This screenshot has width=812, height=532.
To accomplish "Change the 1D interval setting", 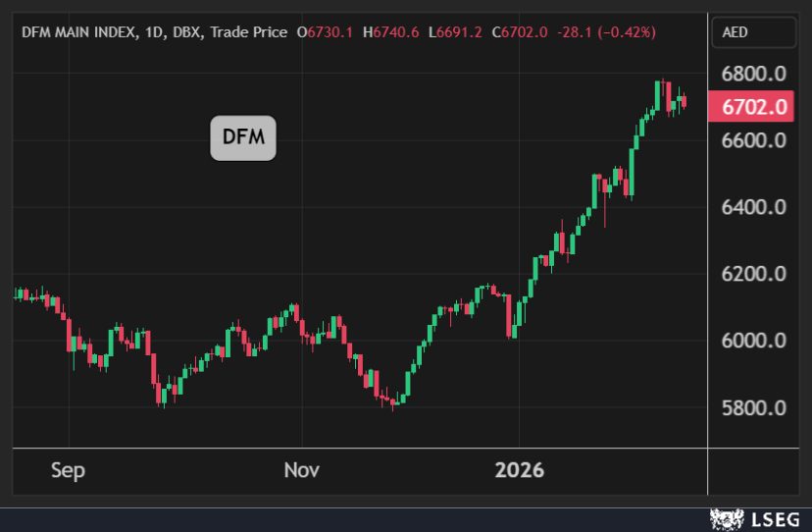I will [153, 32].
